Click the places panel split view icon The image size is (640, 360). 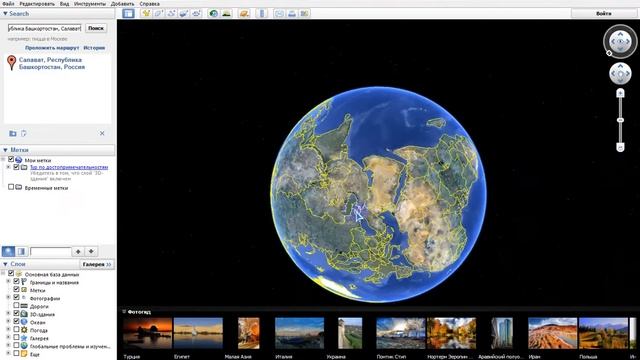21,251
